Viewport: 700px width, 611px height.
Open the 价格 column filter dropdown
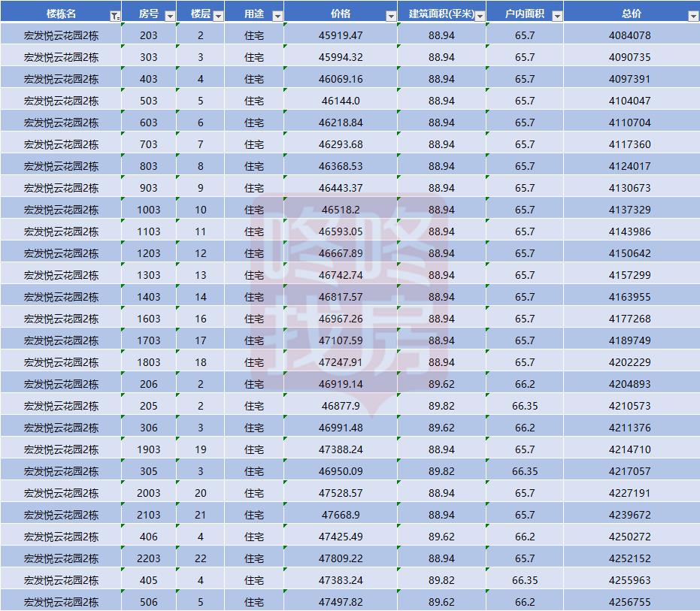[x=391, y=17]
